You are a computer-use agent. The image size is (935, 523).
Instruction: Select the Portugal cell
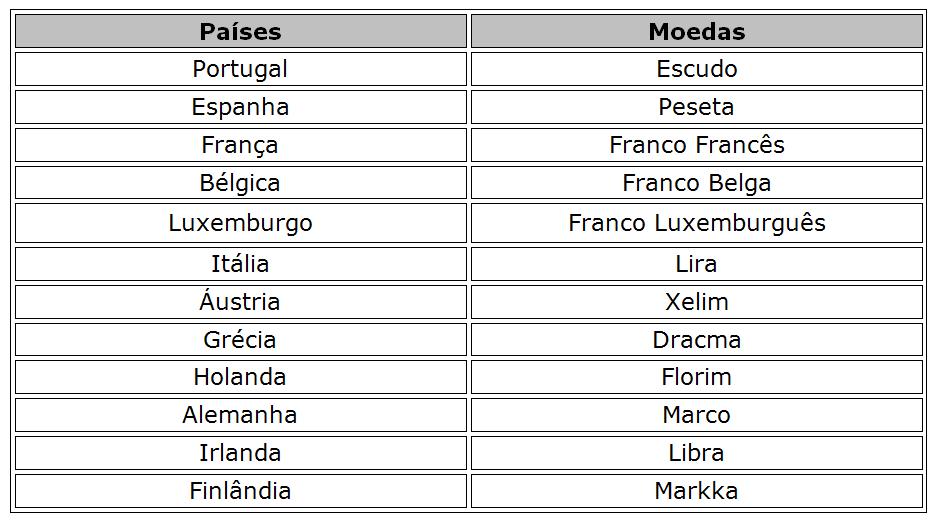click(240, 69)
